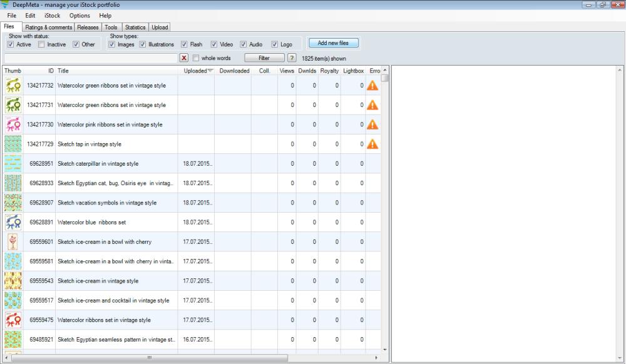Sort by Royalty column header
Image resolution: width=626 pixels, height=364 pixels.
tap(329, 71)
